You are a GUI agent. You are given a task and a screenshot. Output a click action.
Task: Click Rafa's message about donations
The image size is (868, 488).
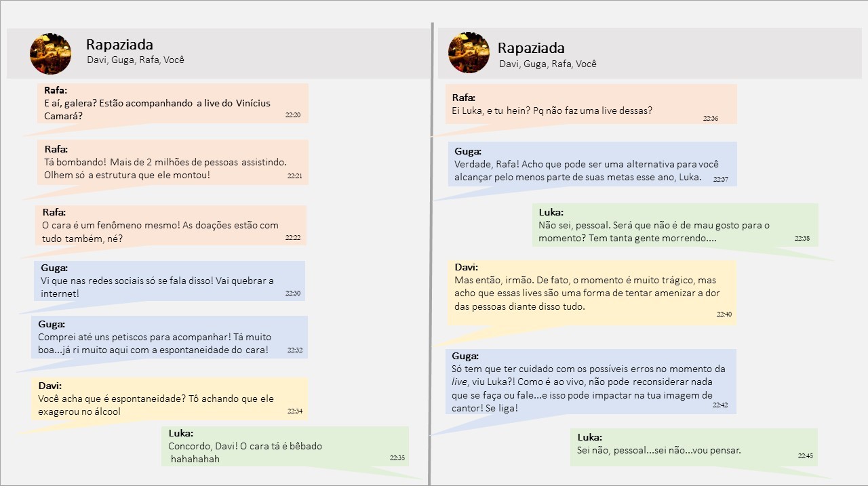tap(171, 226)
